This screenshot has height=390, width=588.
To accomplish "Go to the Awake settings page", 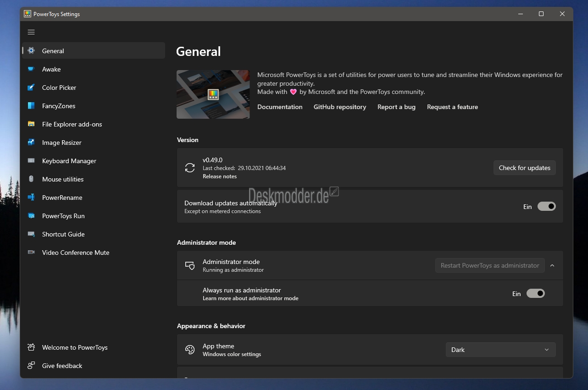I will pos(94,69).
